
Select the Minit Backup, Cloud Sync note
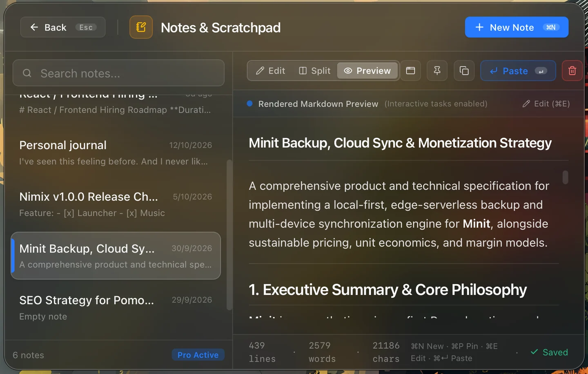(x=116, y=256)
